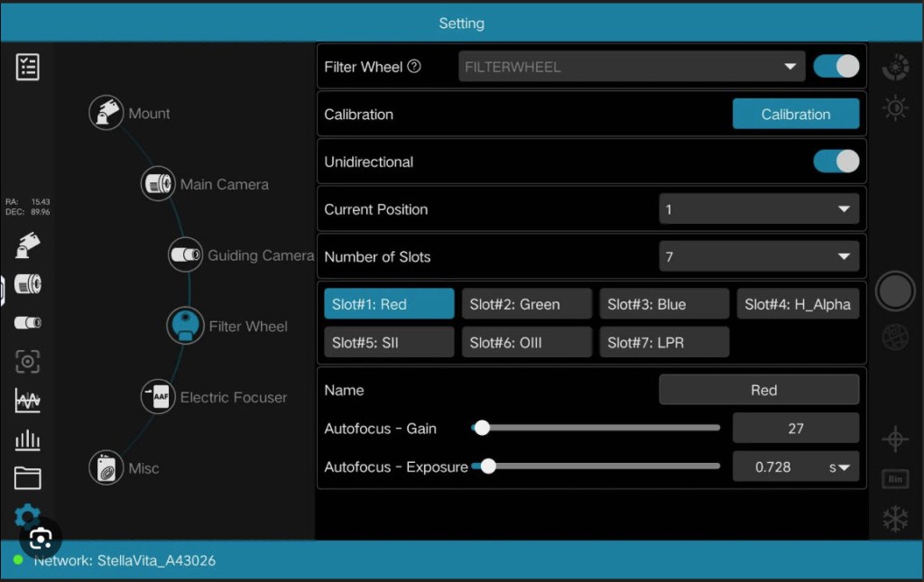This screenshot has width=924, height=582.
Task: Open the guiding graph icon in sidebar
Action: pos(28,401)
